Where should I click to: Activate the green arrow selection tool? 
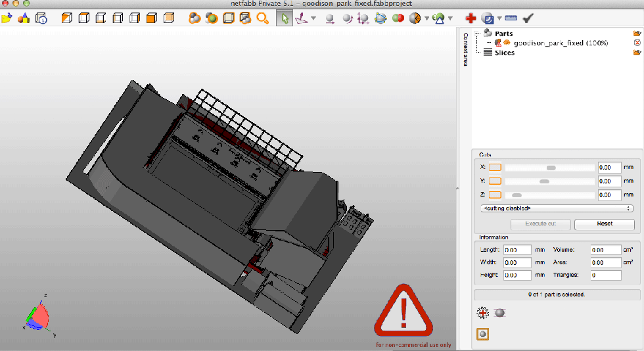point(285,18)
